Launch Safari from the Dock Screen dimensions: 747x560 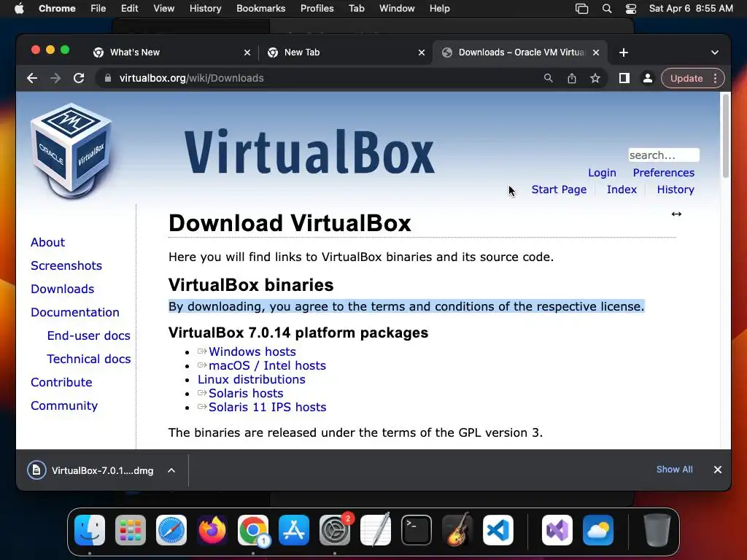[x=171, y=530]
